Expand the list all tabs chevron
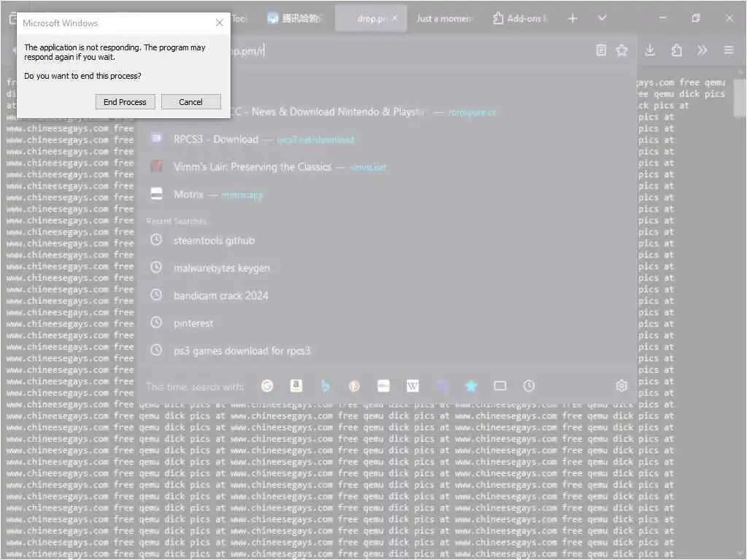The height and width of the screenshot is (560, 747). [x=602, y=18]
